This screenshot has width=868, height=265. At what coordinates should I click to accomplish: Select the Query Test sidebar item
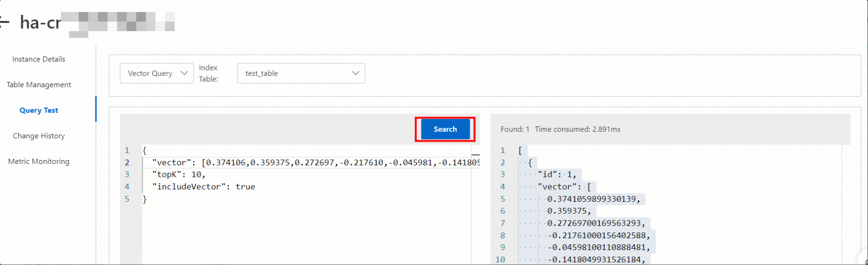click(39, 110)
